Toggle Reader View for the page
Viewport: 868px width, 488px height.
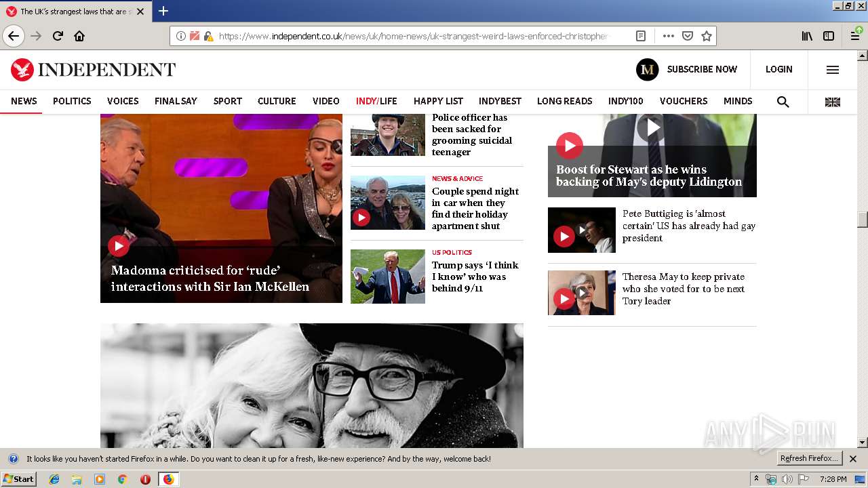tap(641, 36)
